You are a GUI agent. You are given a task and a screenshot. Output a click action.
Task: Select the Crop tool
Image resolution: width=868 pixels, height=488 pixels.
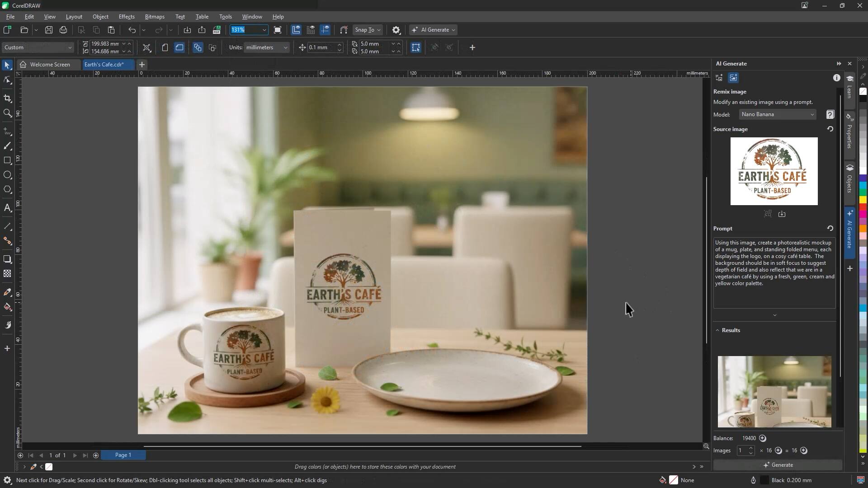7,99
